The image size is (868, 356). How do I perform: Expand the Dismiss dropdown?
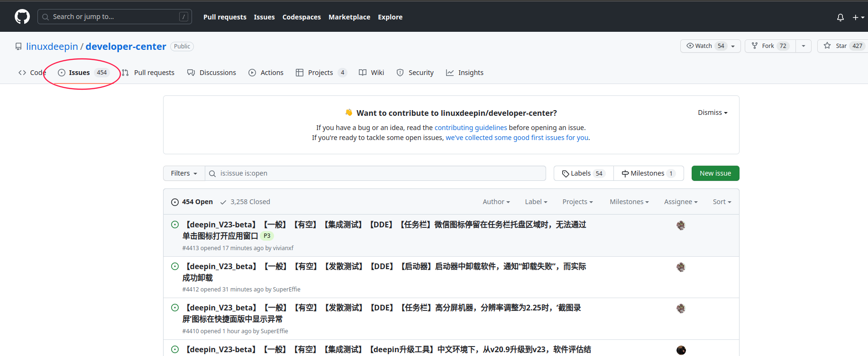coord(713,112)
